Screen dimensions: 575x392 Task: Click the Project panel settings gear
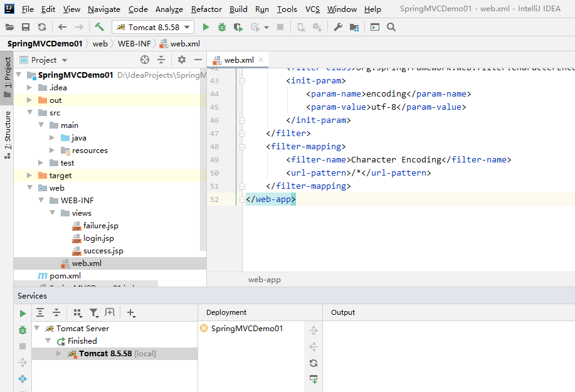[x=182, y=60]
